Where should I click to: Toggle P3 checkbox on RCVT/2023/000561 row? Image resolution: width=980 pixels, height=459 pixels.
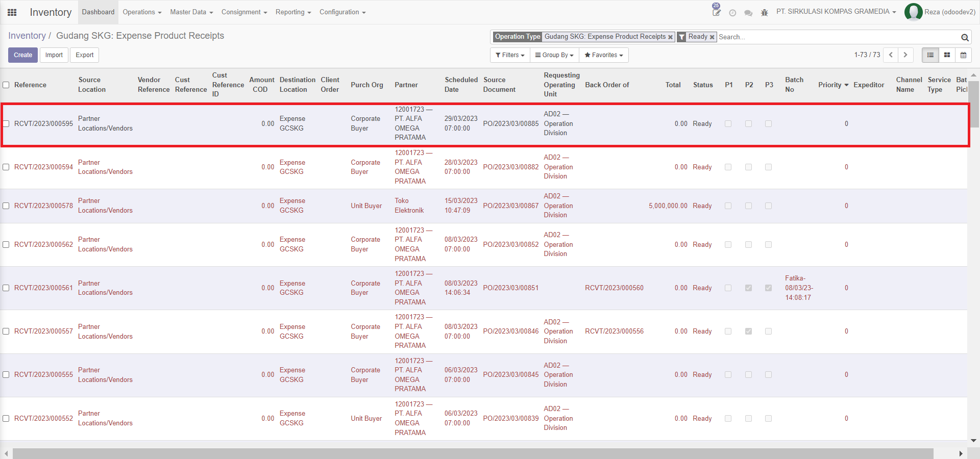(769, 288)
